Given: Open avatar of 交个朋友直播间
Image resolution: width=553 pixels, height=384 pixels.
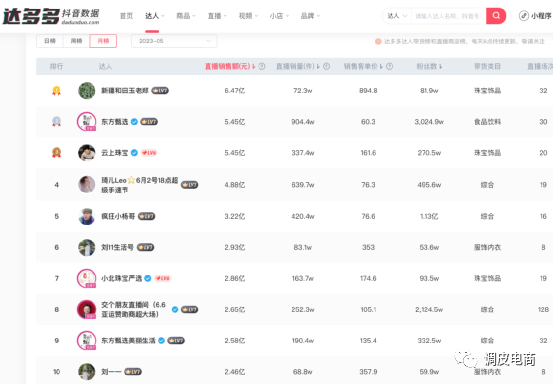Looking at the screenshot, I should pyautogui.click(x=86, y=309).
